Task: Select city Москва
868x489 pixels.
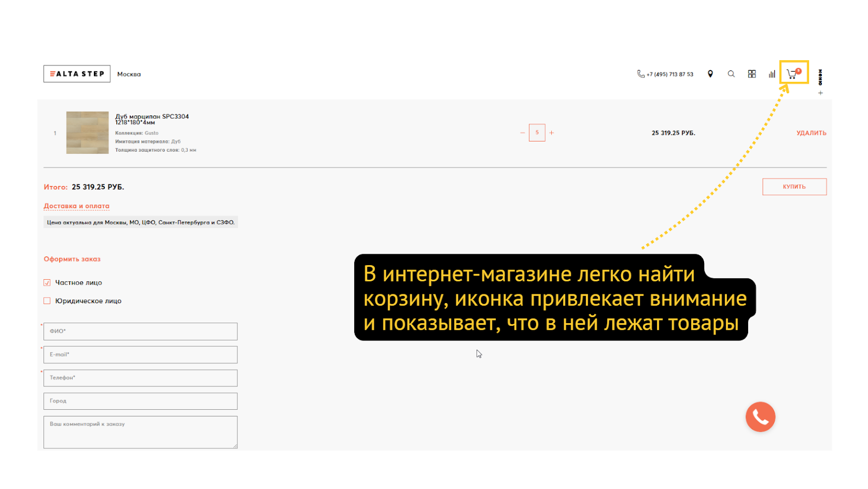Action: pos(129,74)
